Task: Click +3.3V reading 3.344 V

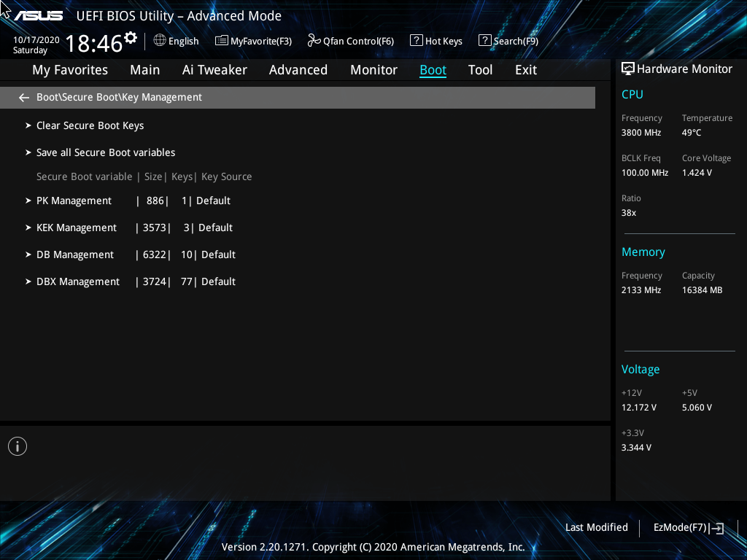Action: click(636, 448)
